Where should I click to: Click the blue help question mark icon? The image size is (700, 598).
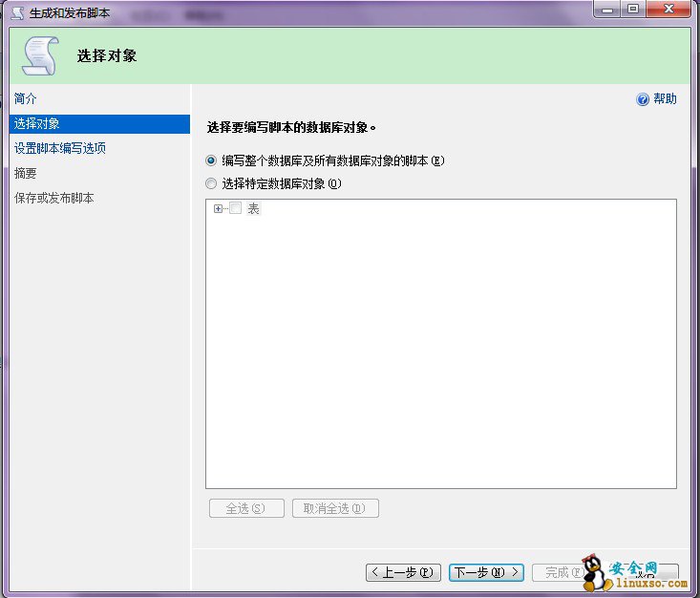tap(643, 99)
